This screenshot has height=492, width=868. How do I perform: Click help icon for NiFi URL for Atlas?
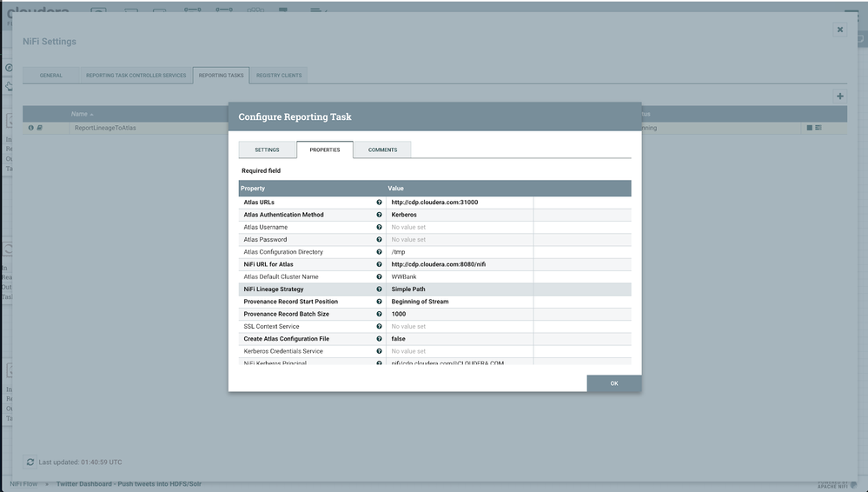click(379, 264)
